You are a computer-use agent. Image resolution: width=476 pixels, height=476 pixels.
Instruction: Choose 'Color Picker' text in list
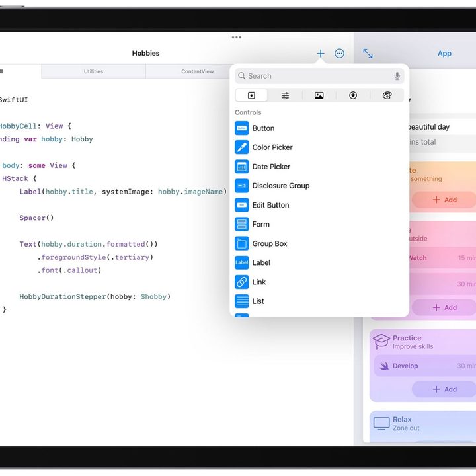pos(272,147)
